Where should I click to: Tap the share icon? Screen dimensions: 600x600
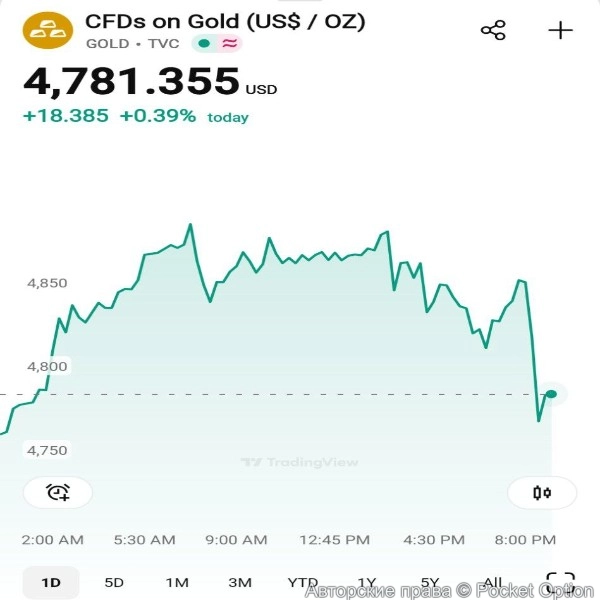pyautogui.click(x=493, y=30)
